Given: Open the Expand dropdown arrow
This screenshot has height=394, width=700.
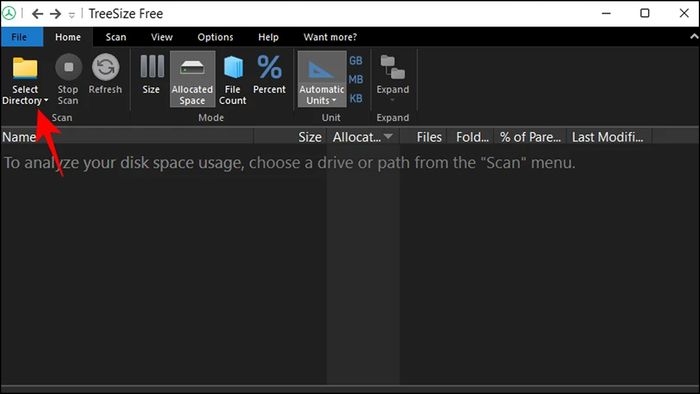Looking at the screenshot, I should coord(393,100).
